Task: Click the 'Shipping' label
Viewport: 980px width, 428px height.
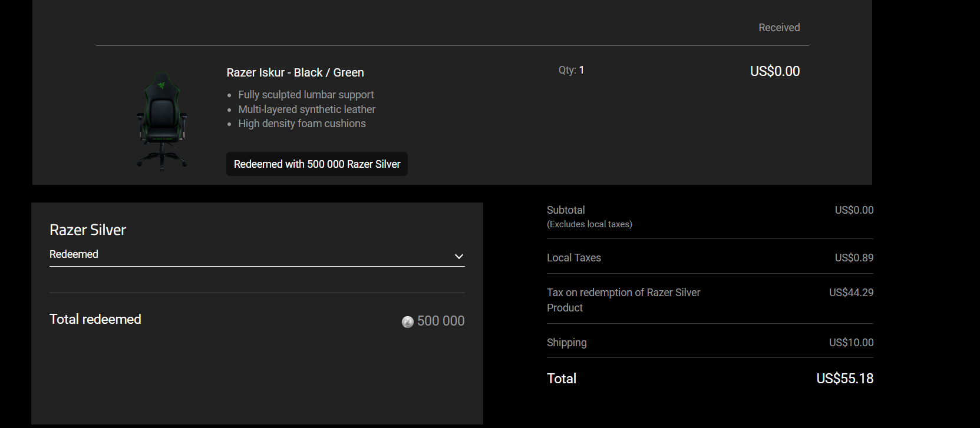Action: (567, 343)
